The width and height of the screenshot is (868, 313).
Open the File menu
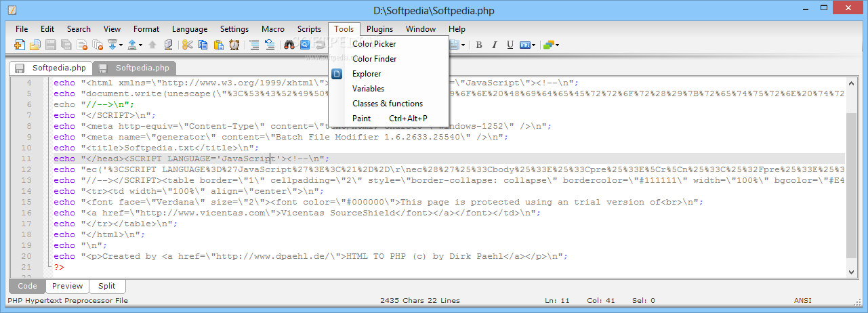[x=22, y=29]
